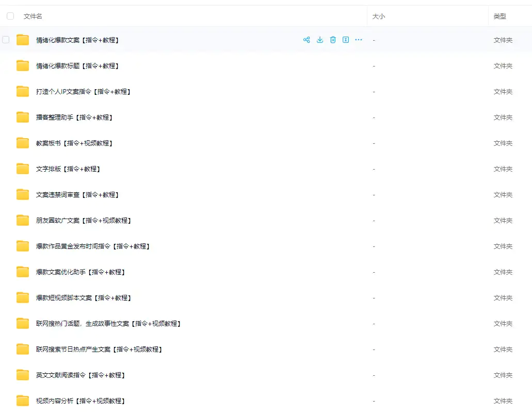Click the rename icon in the first row
Screen dimensions: 532x416
tap(346, 40)
